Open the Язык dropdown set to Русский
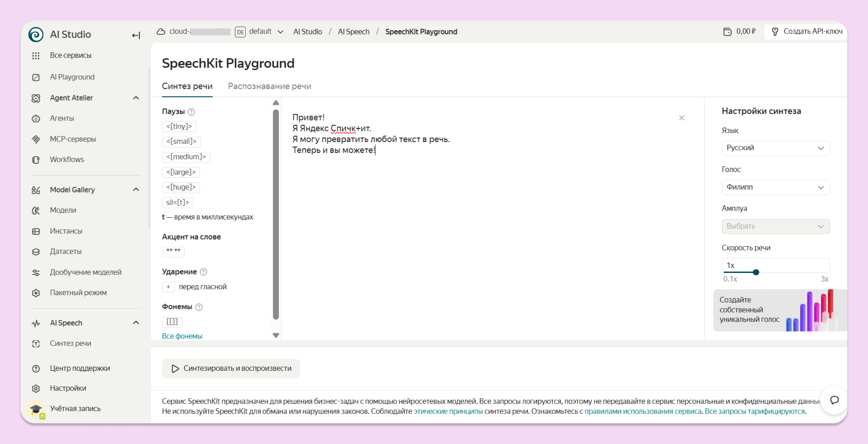The width and height of the screenshot is (868, 444). tap(775, 148)
